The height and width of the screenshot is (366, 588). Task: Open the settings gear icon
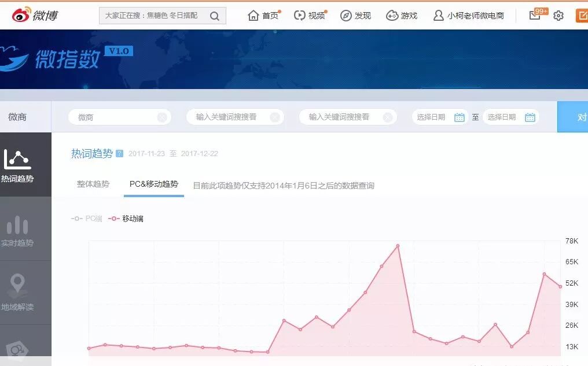pos(558,16)
